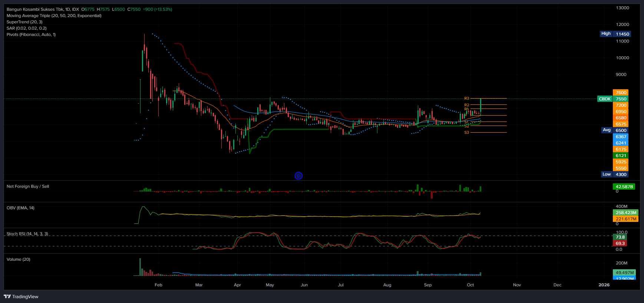Click the green 42.587B net foreign value tag
The image size is (644, 303).
pyautogui.click(x=624, y=187)
